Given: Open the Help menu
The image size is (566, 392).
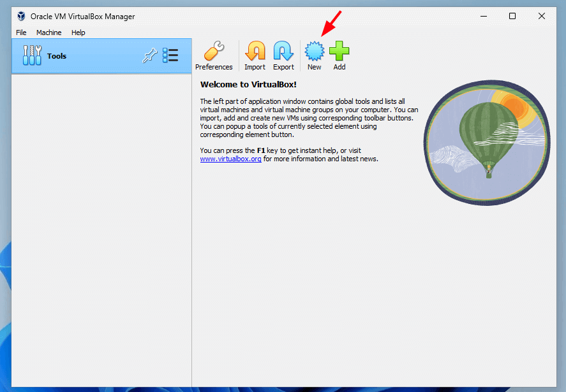Looking at the screenshot, I should (78, 33).
